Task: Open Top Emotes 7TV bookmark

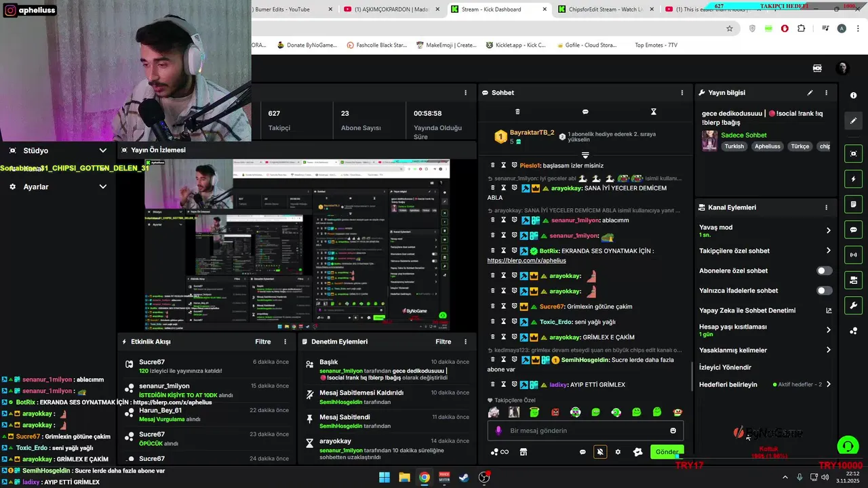Action: click(x=656, y=45)
